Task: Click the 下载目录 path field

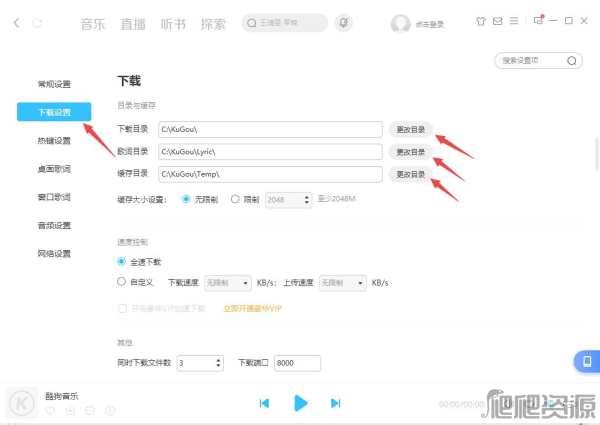Action: [270, 129]
